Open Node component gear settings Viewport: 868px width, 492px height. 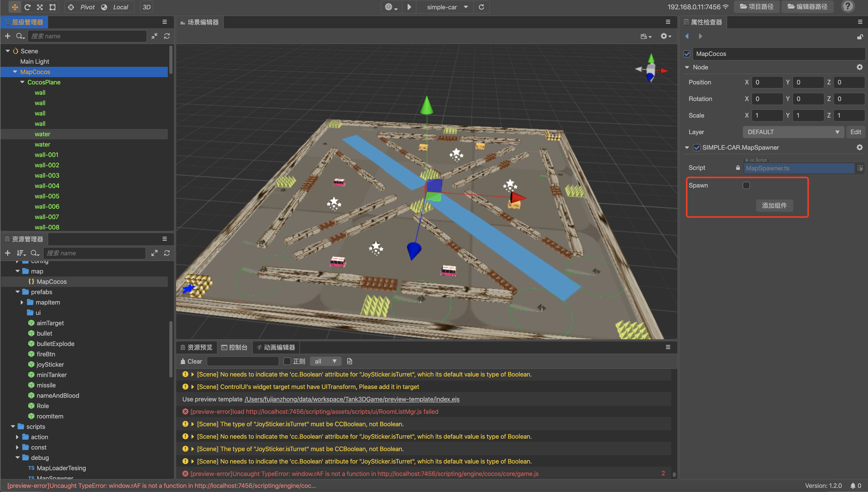tap(859, 67)
